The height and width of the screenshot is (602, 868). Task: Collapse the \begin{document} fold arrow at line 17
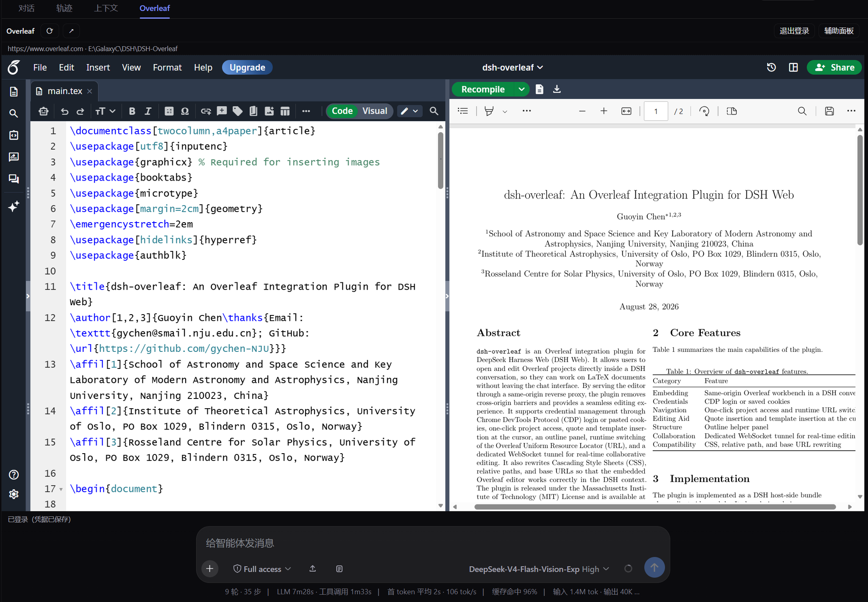point(61,489)
